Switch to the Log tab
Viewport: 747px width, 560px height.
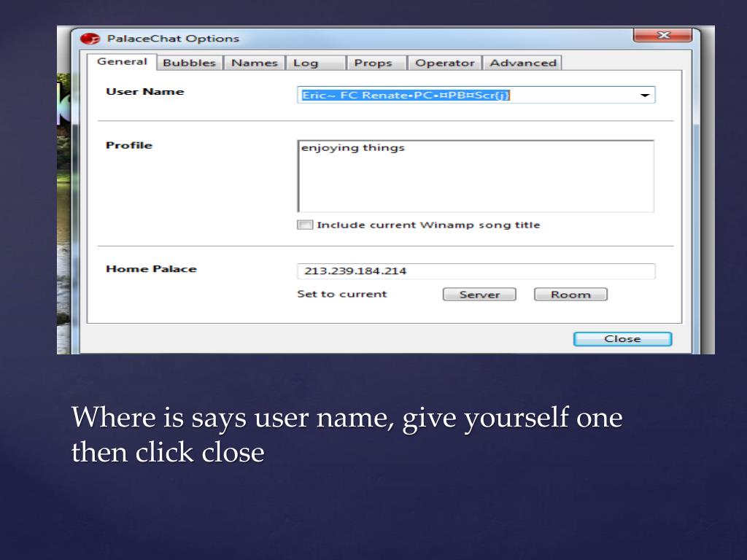click(x=315, y=63)
